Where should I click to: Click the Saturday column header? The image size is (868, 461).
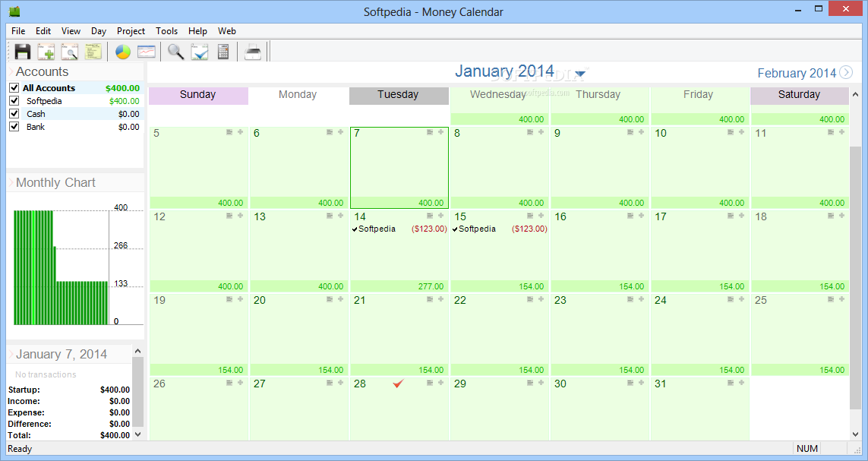pos(800,95)
